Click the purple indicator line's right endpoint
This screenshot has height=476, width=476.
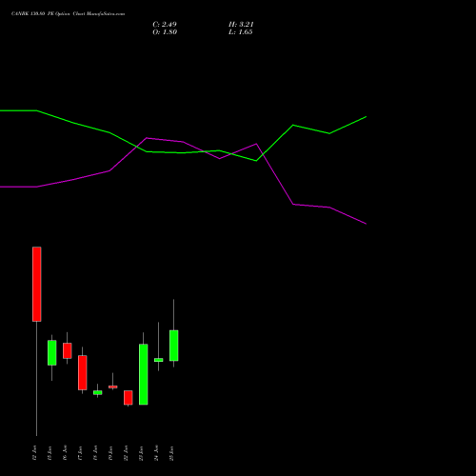tap(367, 224)
